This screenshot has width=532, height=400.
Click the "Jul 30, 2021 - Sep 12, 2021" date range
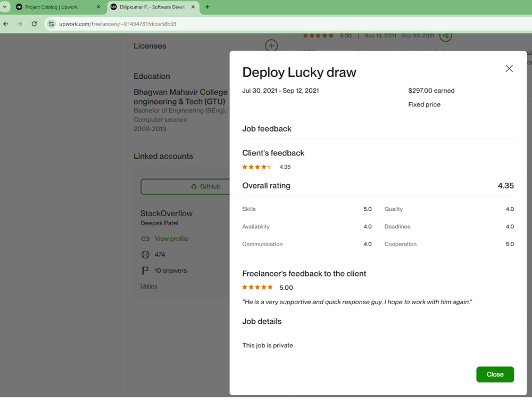pyautogui.click(x=280, y=91)
